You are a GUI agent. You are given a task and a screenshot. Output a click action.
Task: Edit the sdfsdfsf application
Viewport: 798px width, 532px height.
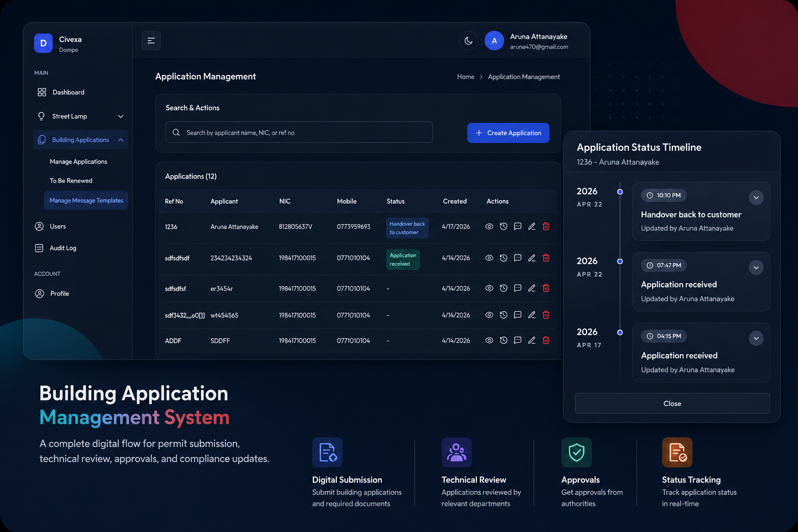click(x=531, y=288)
